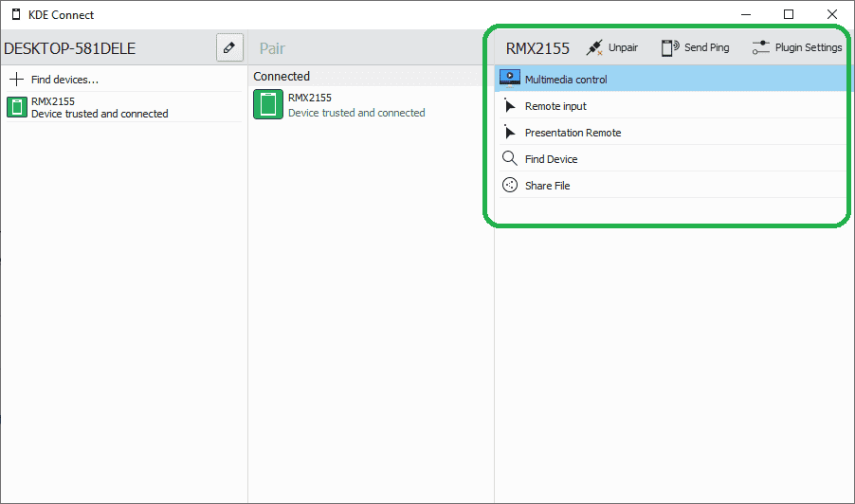
Task: Click the Pair page heading
Action: 272,48
